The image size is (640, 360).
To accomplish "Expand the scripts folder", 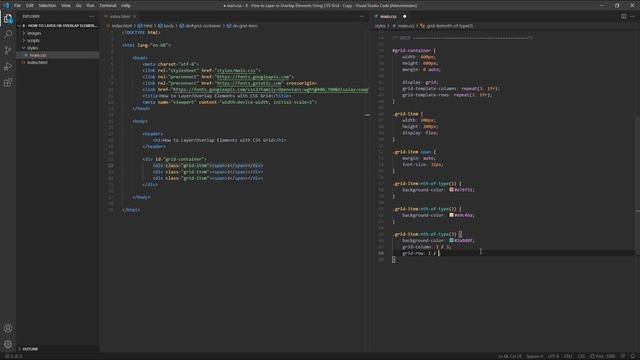I will (33, 40).
